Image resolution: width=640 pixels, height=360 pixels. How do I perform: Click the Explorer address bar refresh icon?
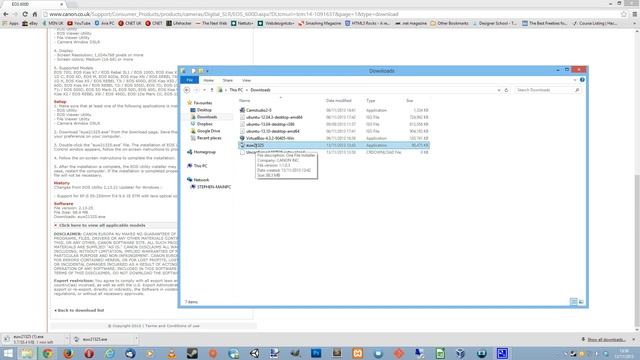tap(506, 90)
